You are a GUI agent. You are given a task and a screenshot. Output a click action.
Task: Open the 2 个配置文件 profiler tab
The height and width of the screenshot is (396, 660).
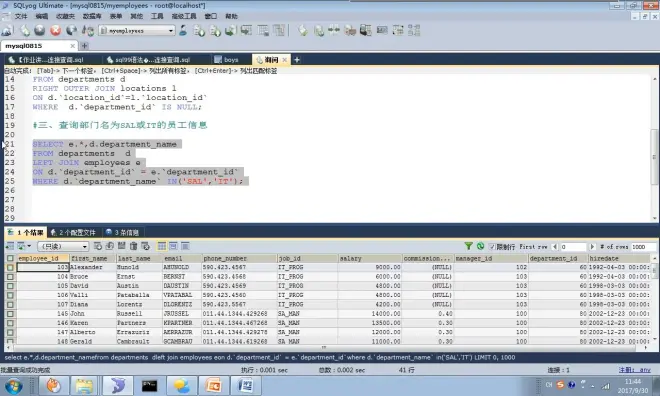pos(73,232)
